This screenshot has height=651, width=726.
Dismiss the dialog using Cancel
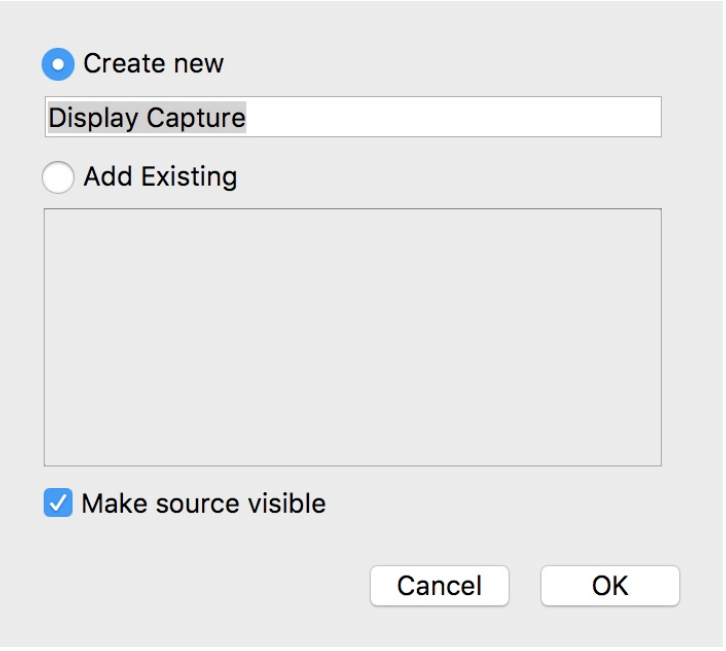click(439, 586)
